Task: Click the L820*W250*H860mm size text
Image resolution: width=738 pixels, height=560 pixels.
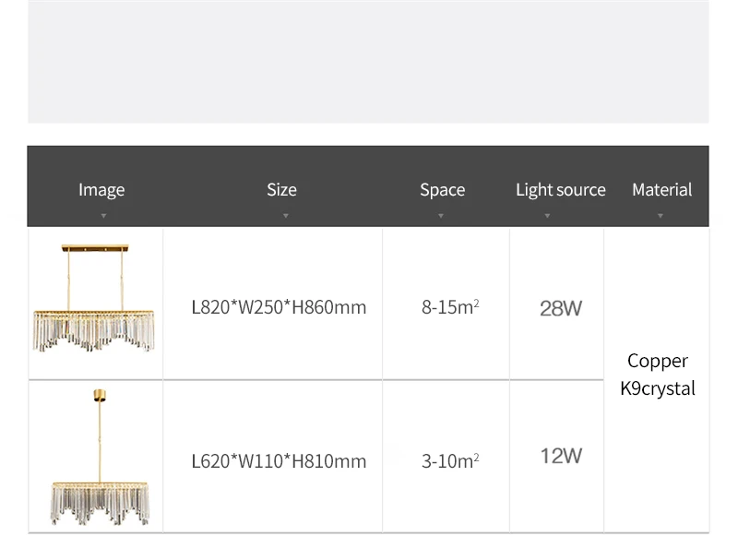Action: (x=279, y=307)
